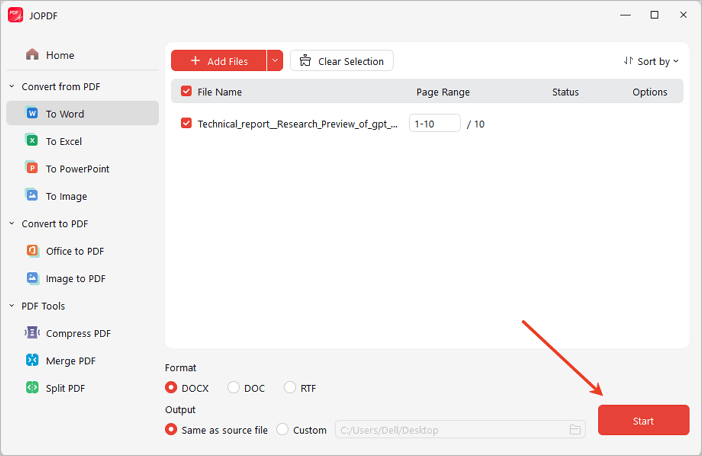Image resolution: width=702 pixels, height=456 pixels.
Task: Click the Clear Selection button
Action: click(342, 60)
